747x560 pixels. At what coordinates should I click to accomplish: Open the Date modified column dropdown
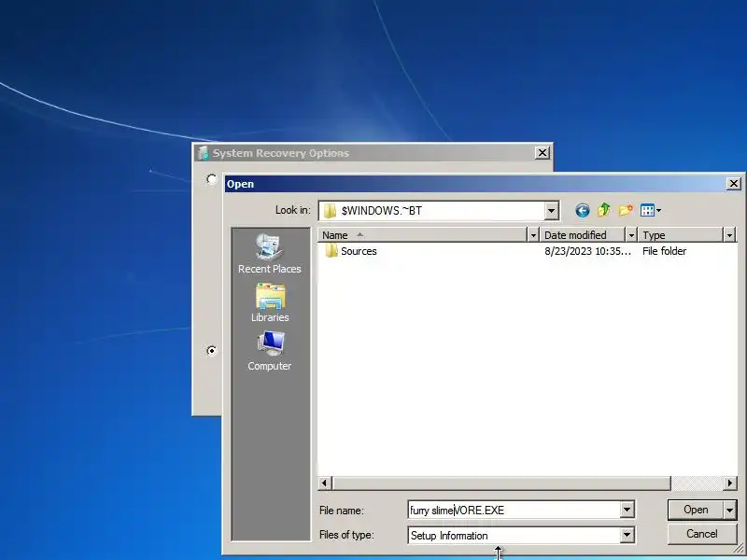(x=631, y=235)
